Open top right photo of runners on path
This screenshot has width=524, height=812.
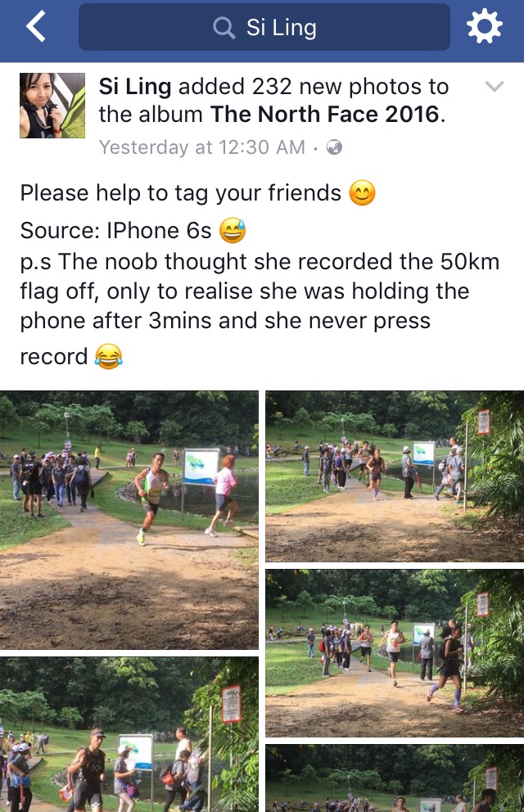[395, 476]
